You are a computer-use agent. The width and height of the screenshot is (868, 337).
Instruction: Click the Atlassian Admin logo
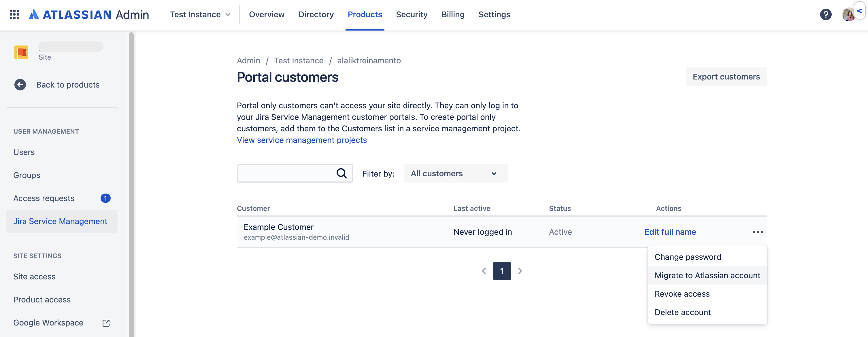pyautogui.click(x=89, y=14)
